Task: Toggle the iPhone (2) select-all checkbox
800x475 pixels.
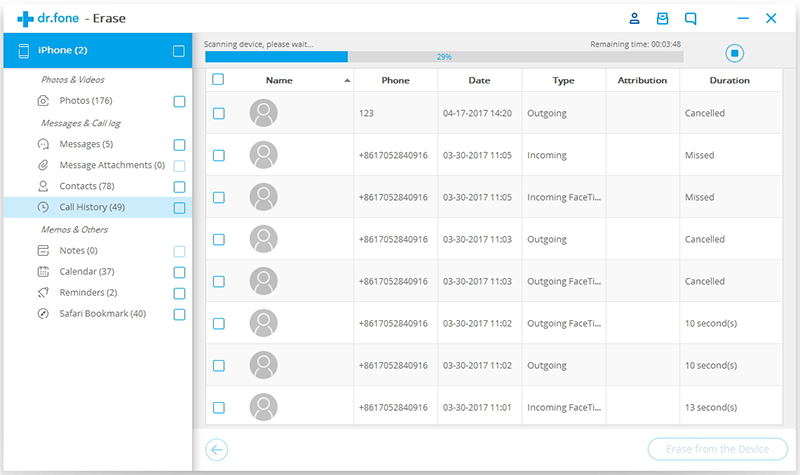Action: coord(179,51)
